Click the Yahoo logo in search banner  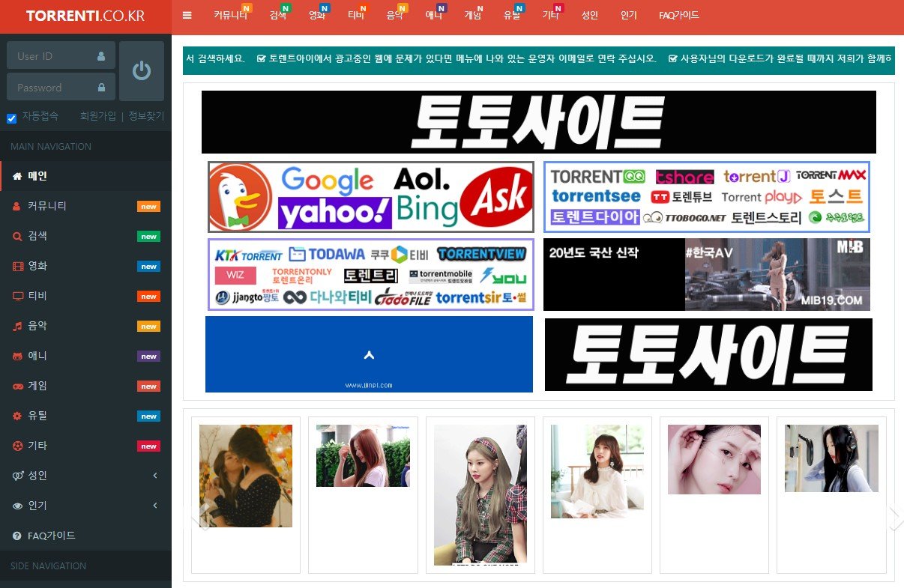(x=334, y=213)
